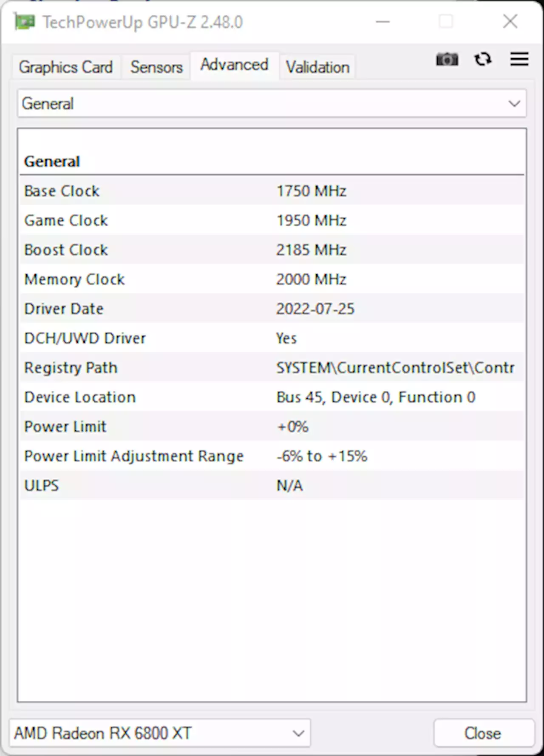
Task: Open the General category dropdown
Action: point(272,103)
